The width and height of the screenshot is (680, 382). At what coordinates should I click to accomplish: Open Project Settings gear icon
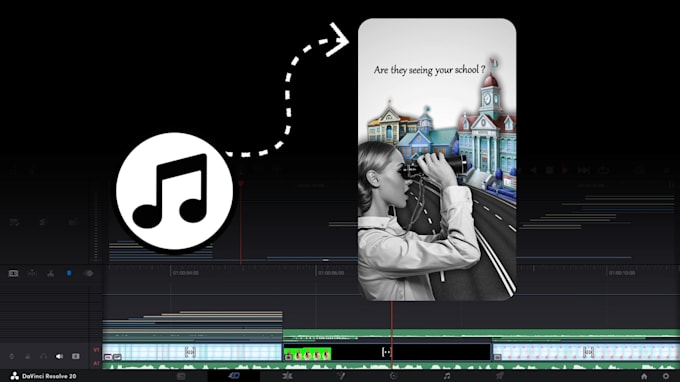[666, 376]
